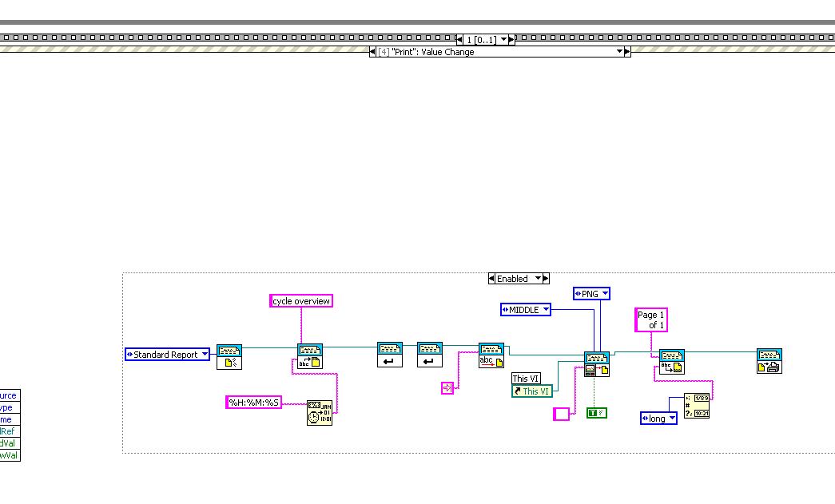Select the first New Report Line node
This screenshot has width=835, height=504.
(x=390, y=355)
